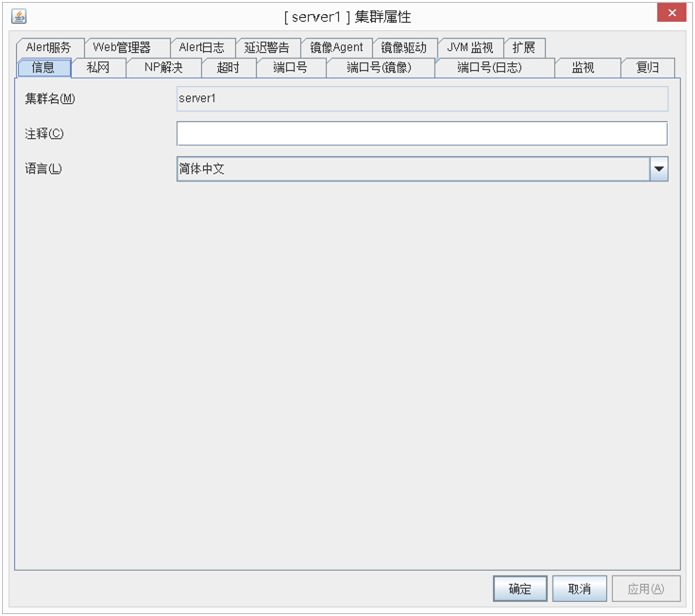695x616 pixels.
Task: Open the Web管理器 tab
Action: click(x=122, y=47)
